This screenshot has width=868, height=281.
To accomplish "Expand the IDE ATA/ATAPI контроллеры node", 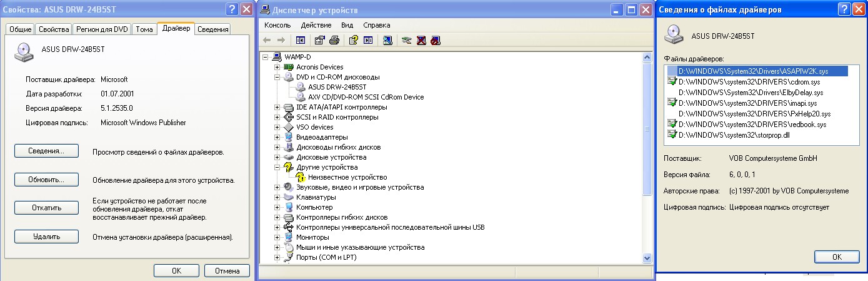I will click(277, 107).
